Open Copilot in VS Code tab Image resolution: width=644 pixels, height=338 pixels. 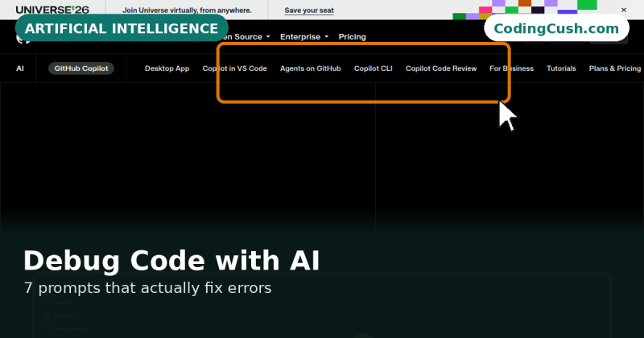click(x=234, y=68)
